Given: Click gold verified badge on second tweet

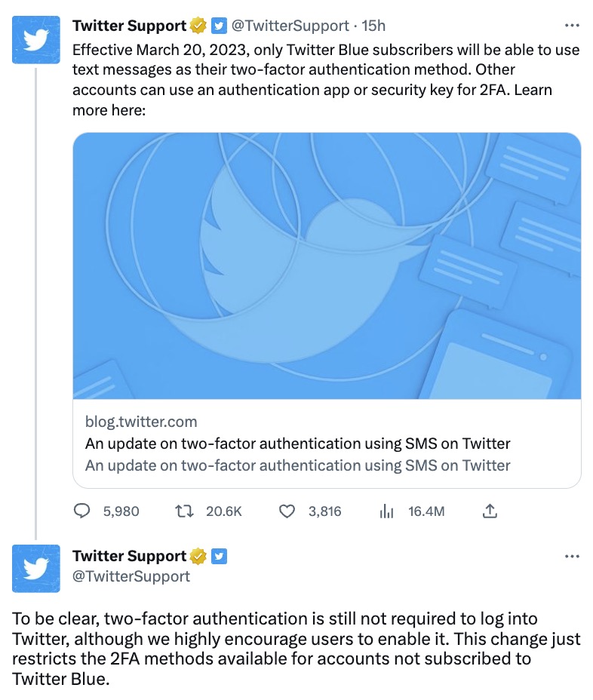Looking at the screenshot, I should point(198,556).
